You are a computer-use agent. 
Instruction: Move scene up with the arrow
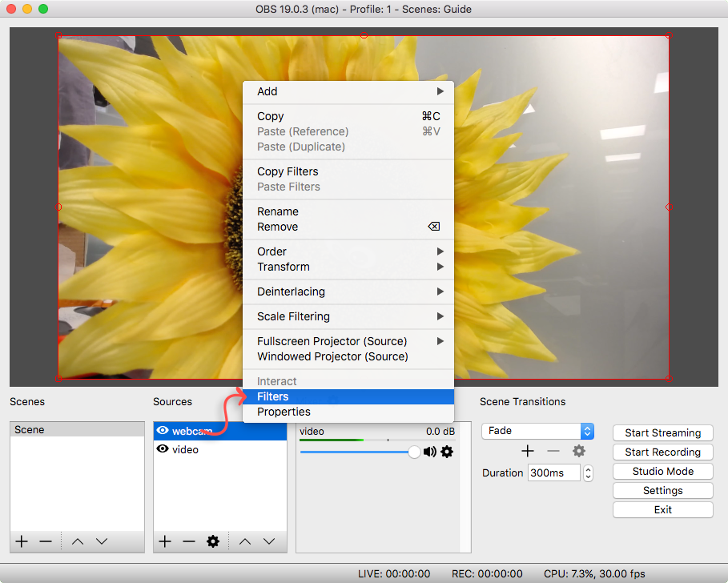pyautogui.click(x=78, y=541)
